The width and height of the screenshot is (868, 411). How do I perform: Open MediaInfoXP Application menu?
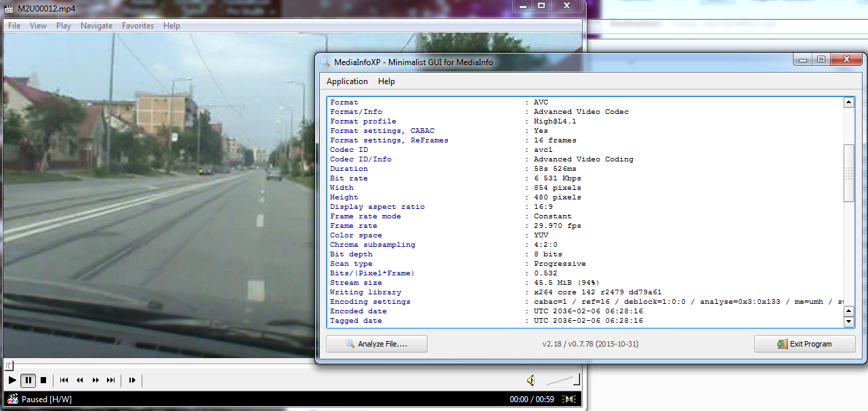347,81
